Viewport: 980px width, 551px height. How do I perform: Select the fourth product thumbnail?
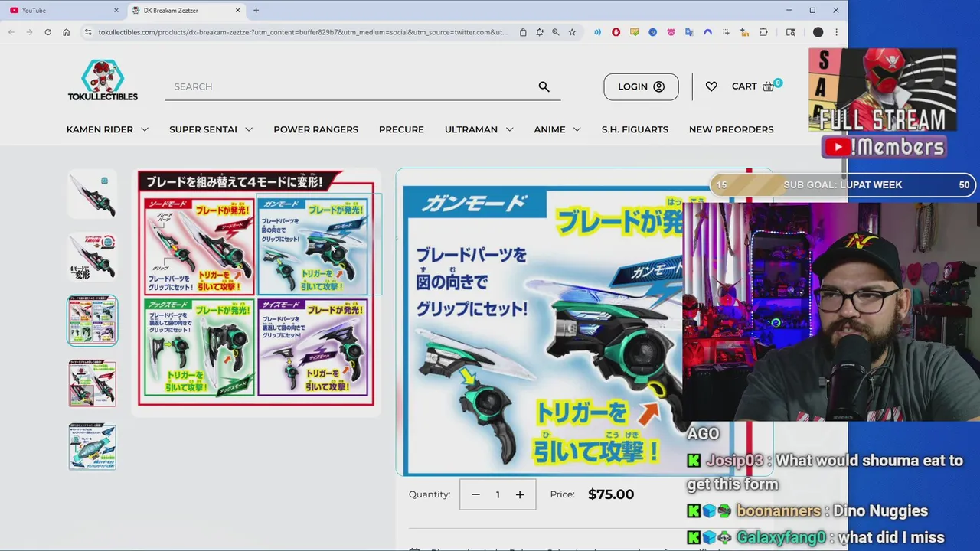tap(93, 383)
